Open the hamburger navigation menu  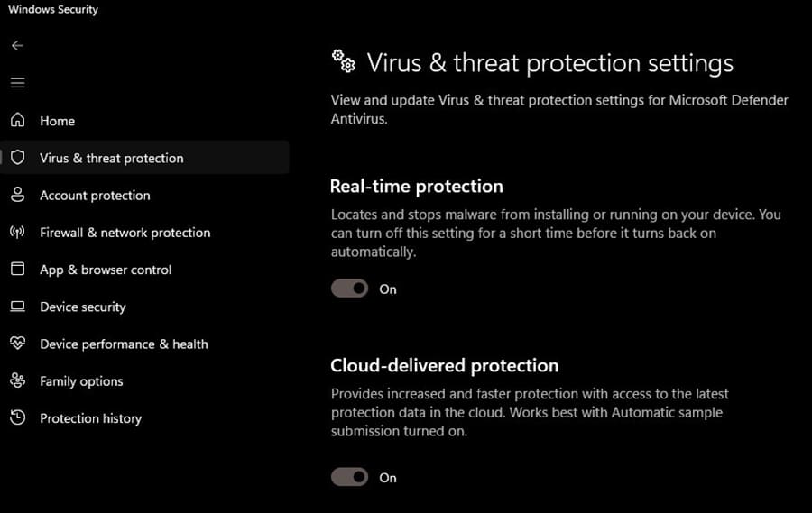(17, 83)
